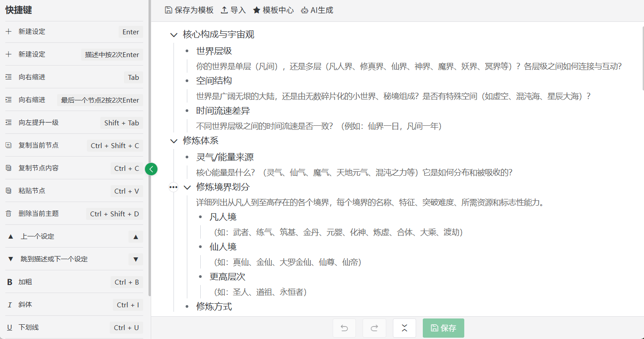
Task: Collapse the 修炼体系 section chevron
Action: pyautogui.click(x=173, y=141)
